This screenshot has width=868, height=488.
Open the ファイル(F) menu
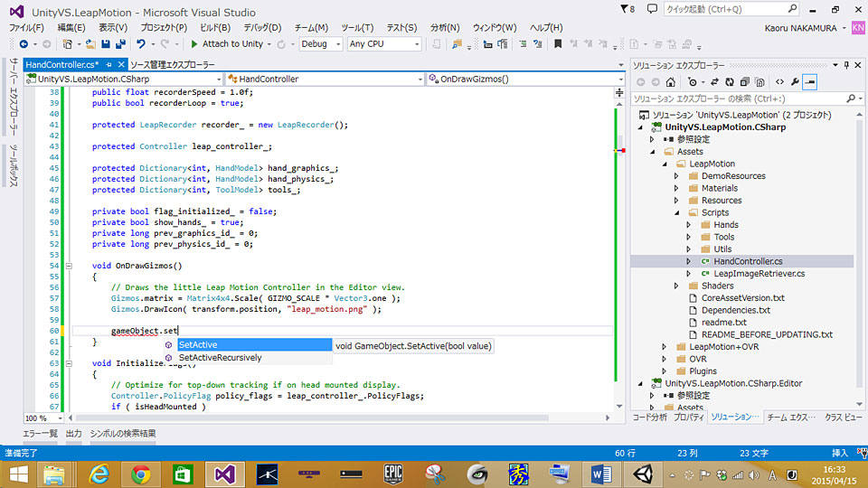26,27
